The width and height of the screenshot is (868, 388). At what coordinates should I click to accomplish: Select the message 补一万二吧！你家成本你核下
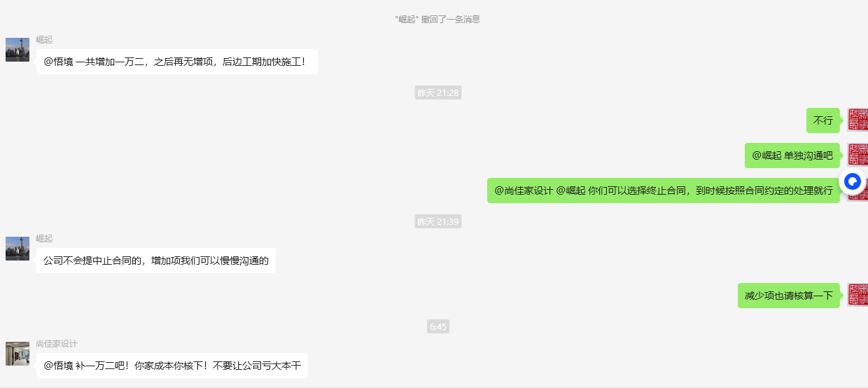172,366
